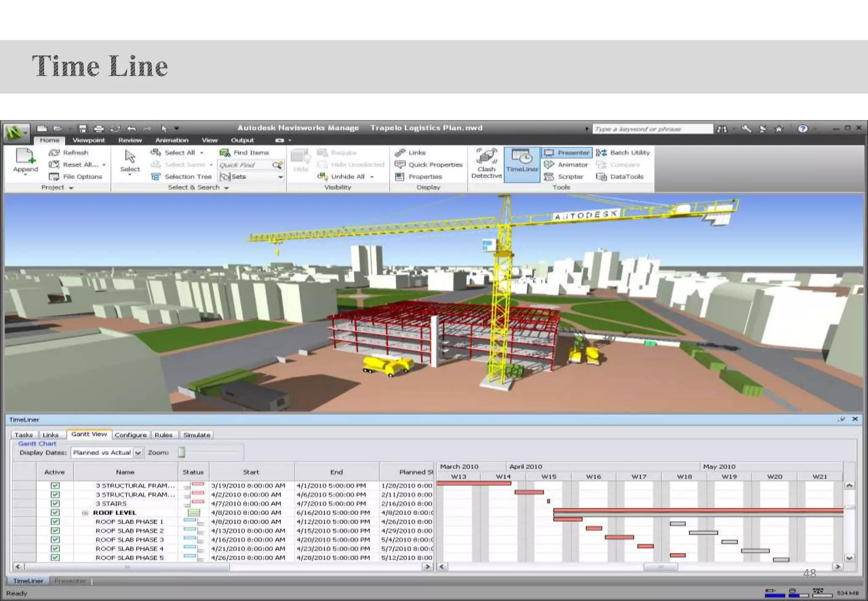Click the TimeLiner ribbon icon

pos(522,161)
